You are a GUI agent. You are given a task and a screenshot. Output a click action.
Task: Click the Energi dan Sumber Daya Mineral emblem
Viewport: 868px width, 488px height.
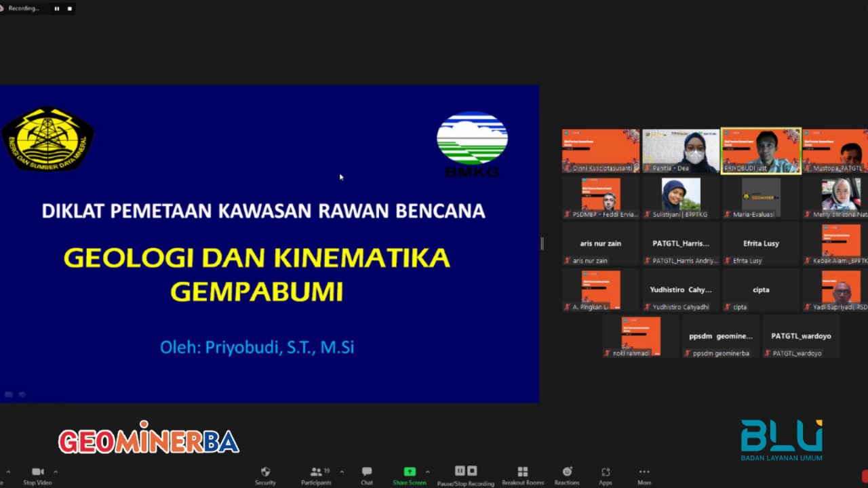pyautogui.click(x=47, y=138)
